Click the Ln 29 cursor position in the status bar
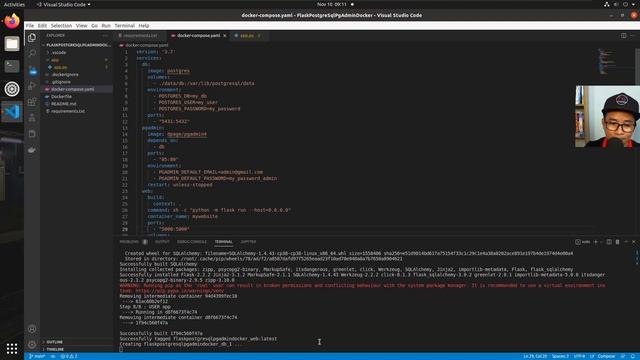The height and width of the screenshot is (360, 640). (x=535, y=356)
